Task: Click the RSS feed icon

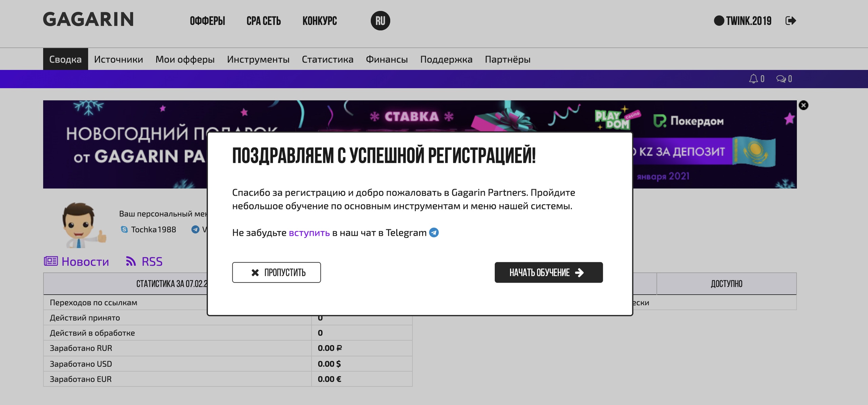Action: [131, 261]
